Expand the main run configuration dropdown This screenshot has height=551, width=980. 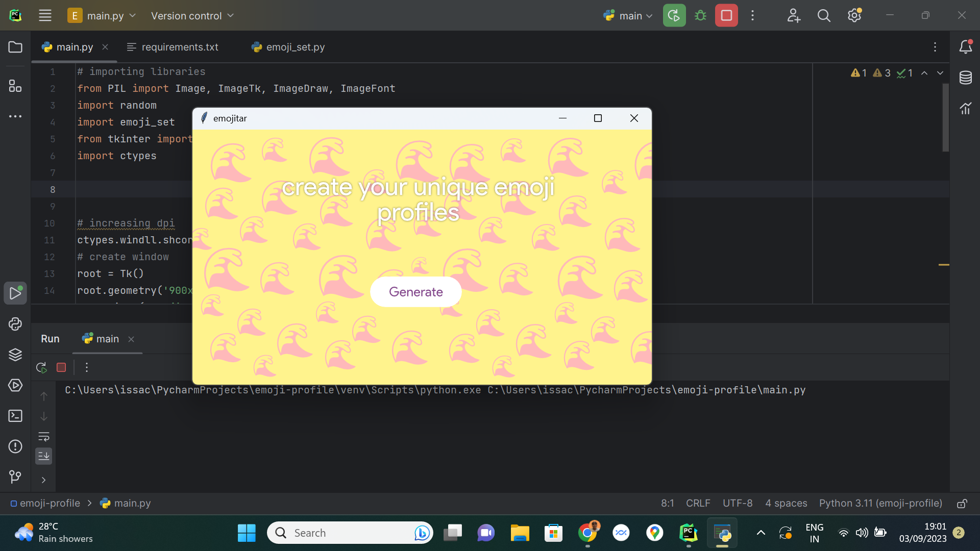[x=628, y=16]
